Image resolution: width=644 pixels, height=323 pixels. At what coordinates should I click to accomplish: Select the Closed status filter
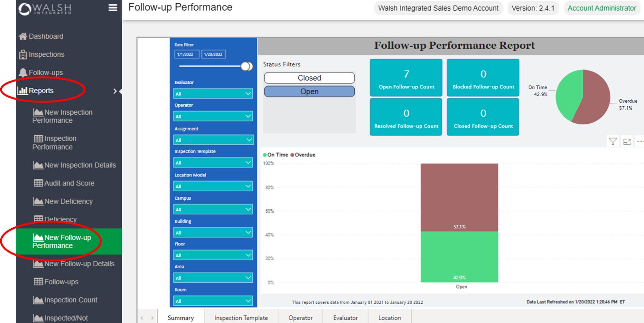[x=309, y=78]
